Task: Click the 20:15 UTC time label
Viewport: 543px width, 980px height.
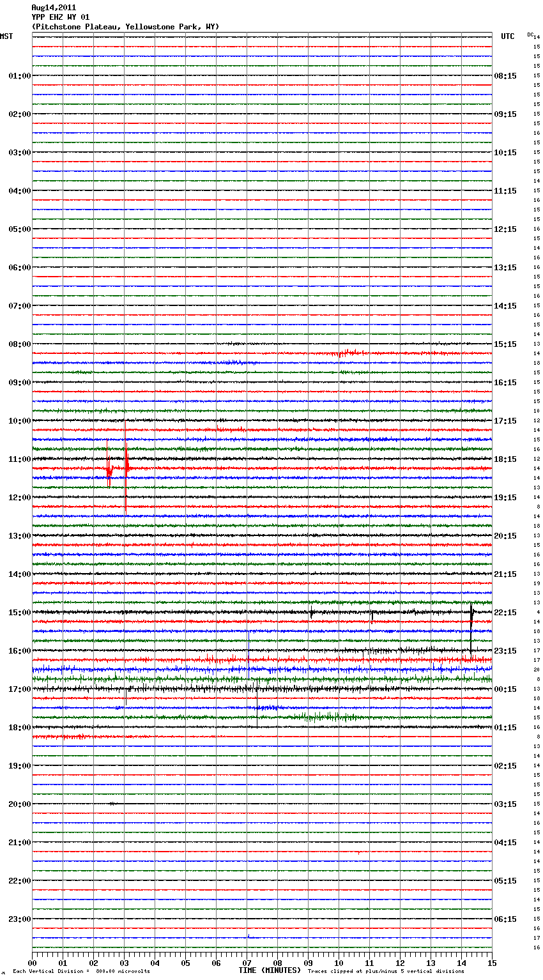Action: (x=505, y=536)
